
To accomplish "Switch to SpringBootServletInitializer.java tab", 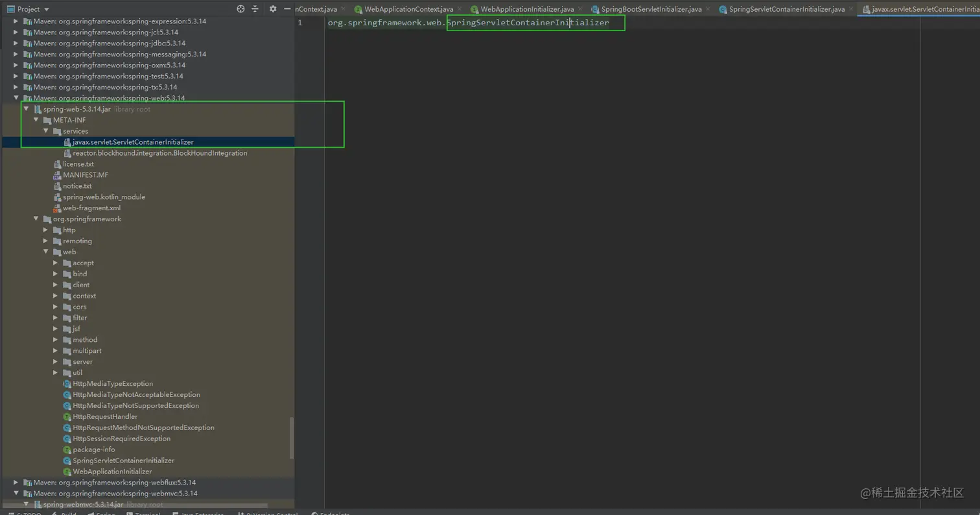I will click(x=651, y=9).
